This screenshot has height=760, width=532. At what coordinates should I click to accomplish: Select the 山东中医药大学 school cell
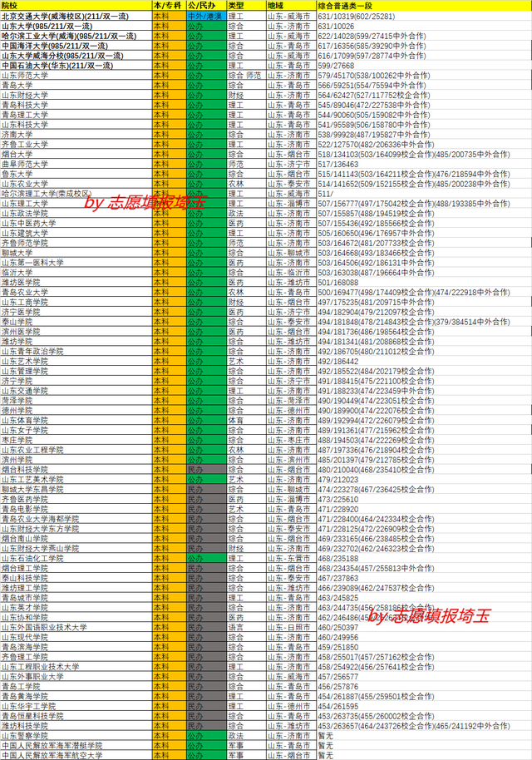pos(76,224)
